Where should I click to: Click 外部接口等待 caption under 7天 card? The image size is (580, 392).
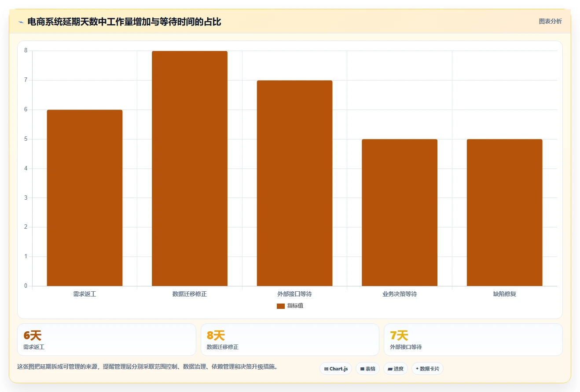406,347
